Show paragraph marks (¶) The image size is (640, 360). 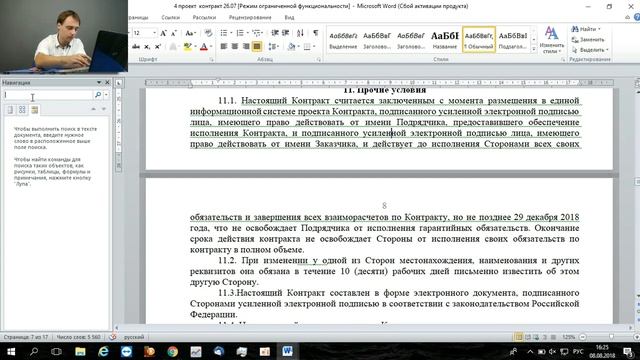click(316, 33)
